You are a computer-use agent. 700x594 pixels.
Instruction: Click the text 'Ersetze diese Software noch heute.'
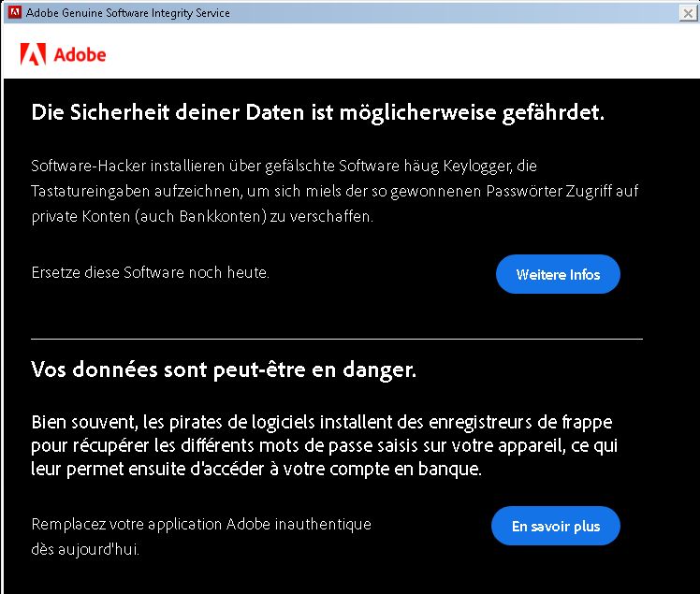(151, 272)
